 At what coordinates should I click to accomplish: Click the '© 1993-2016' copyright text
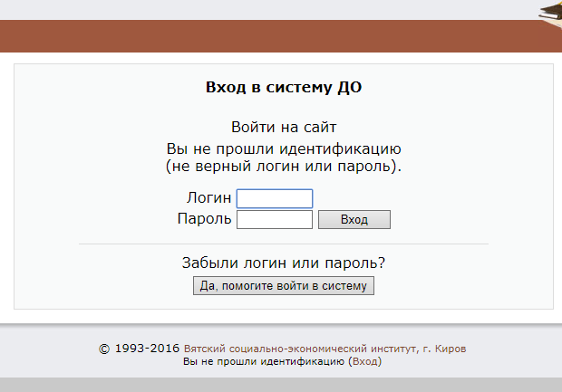139,349
